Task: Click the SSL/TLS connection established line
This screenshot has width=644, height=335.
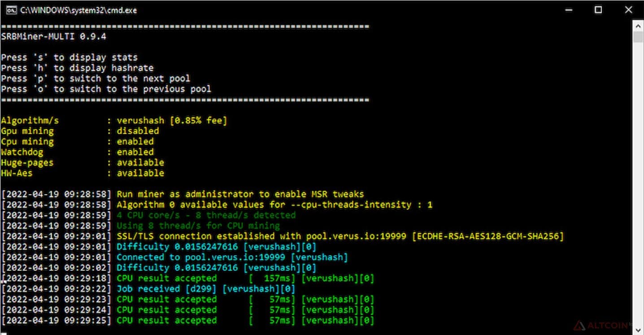Action: point(282,236)
